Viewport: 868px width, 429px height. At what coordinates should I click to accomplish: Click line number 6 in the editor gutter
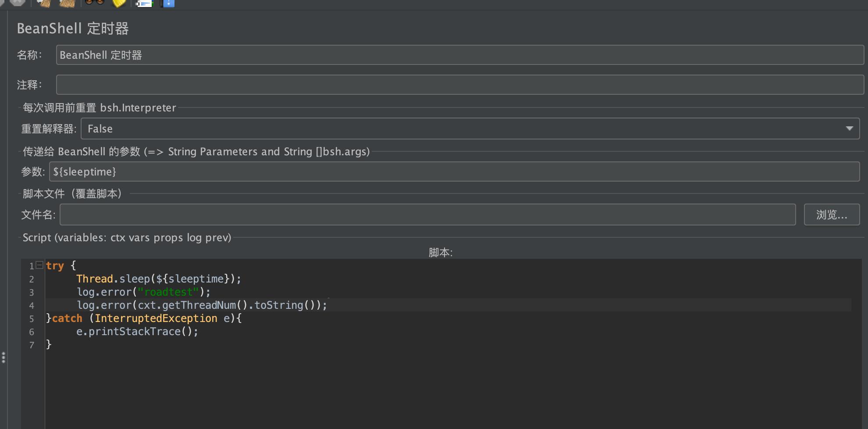coord(32,332)
